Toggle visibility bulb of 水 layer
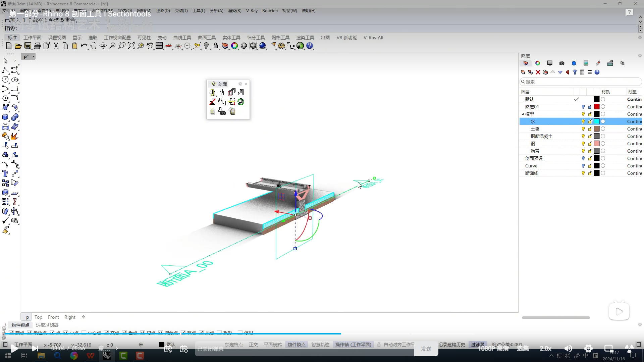 (583, 121)
